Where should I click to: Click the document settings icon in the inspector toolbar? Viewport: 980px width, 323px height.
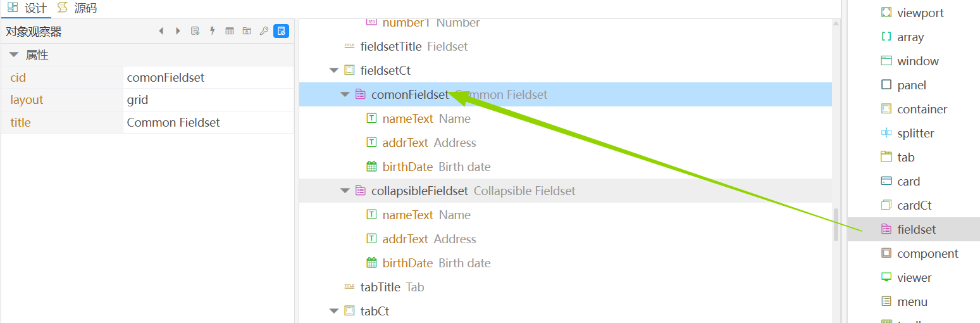coord(195,31)
